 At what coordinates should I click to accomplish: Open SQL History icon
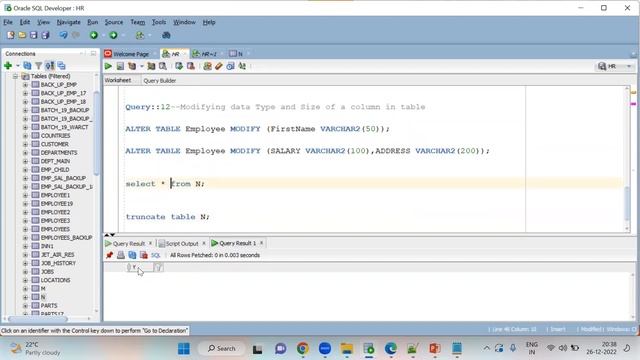(230, 66)
